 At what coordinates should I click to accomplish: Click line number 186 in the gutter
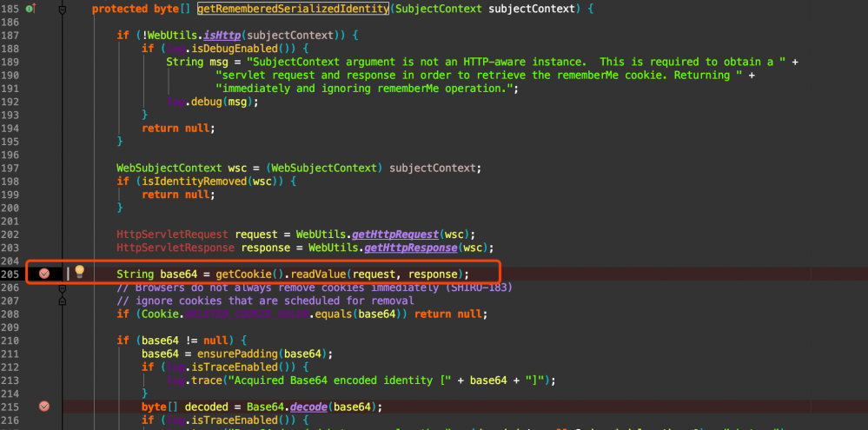10,22
